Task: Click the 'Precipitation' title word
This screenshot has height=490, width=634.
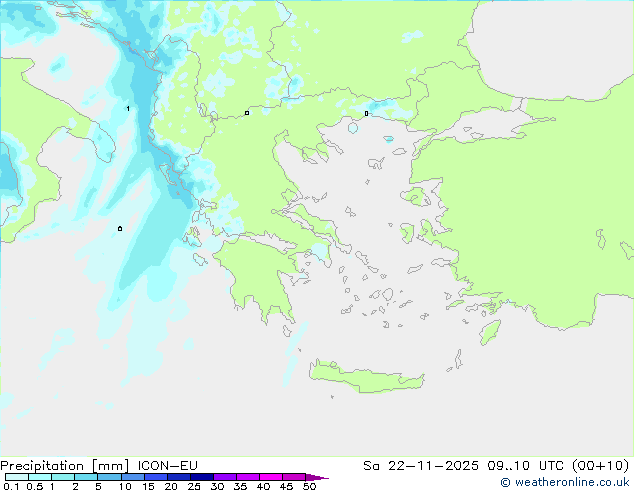Action: [x=42, y=466]
